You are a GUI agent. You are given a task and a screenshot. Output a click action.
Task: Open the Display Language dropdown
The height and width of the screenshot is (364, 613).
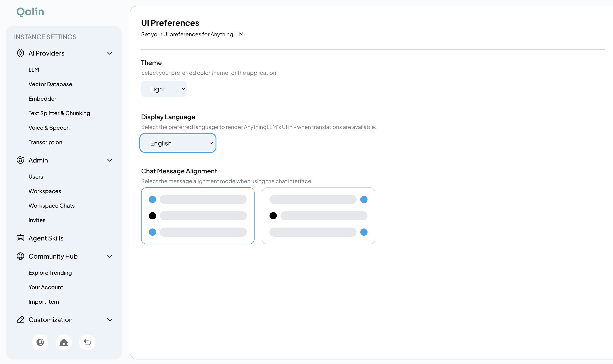pyautogui.click(x=178, y=143)
